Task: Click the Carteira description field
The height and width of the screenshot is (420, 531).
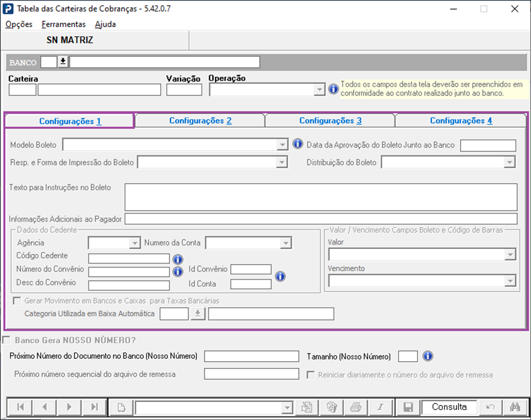Action: pos(99,90)
